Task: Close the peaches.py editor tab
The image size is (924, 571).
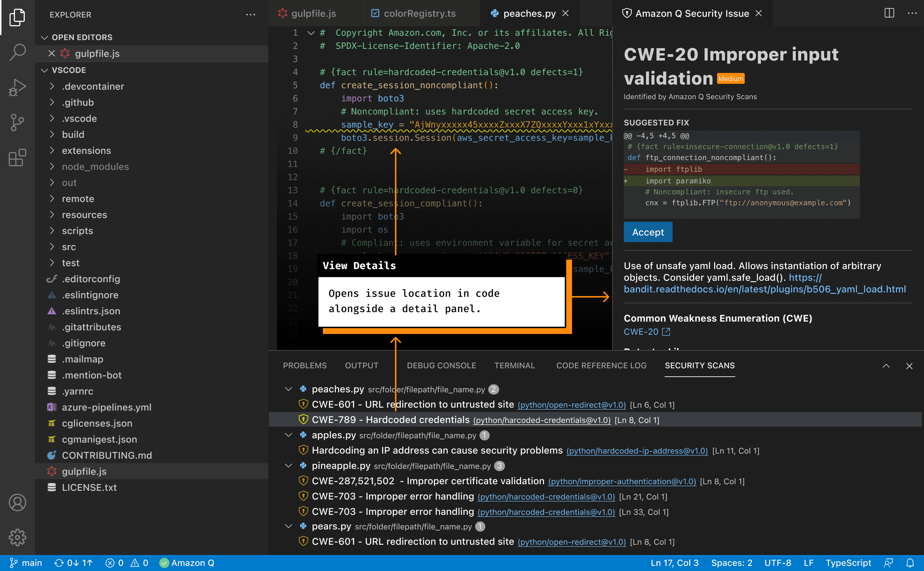Action: point(565,13)
